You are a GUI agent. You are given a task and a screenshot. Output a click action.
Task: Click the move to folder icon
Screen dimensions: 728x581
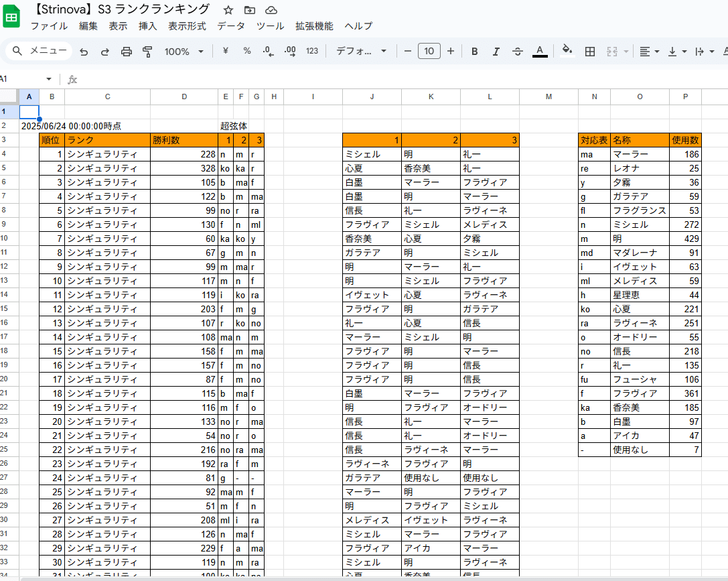tap(250, 10)
